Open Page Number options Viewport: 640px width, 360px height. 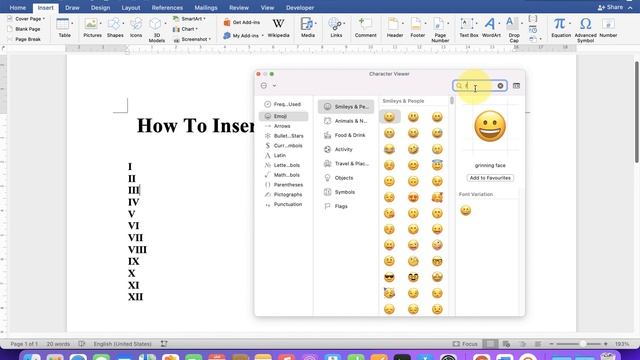pos(440,29)
